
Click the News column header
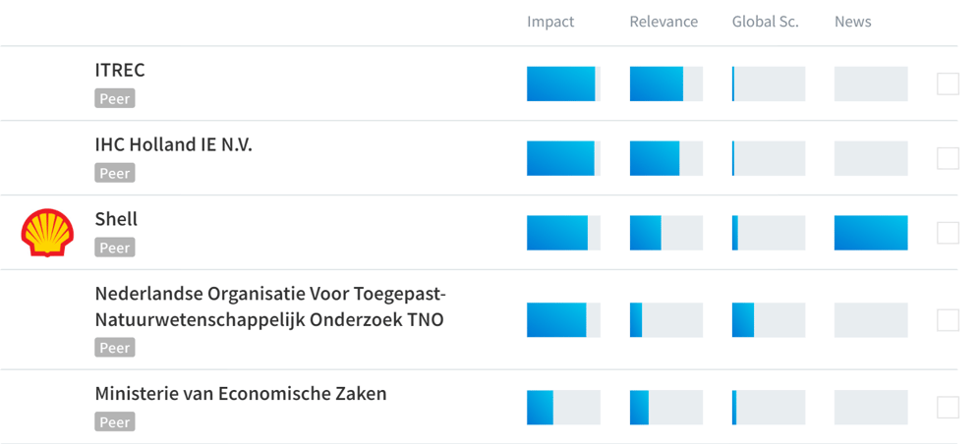(x=852, y=22)
